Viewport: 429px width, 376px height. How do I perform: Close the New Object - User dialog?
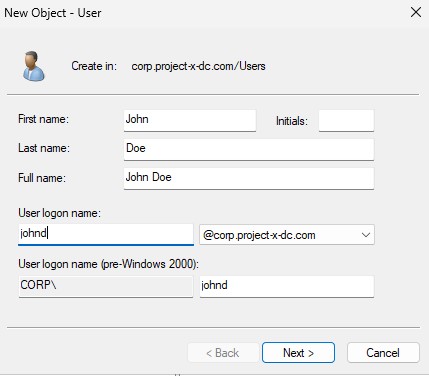click(416, 13)
